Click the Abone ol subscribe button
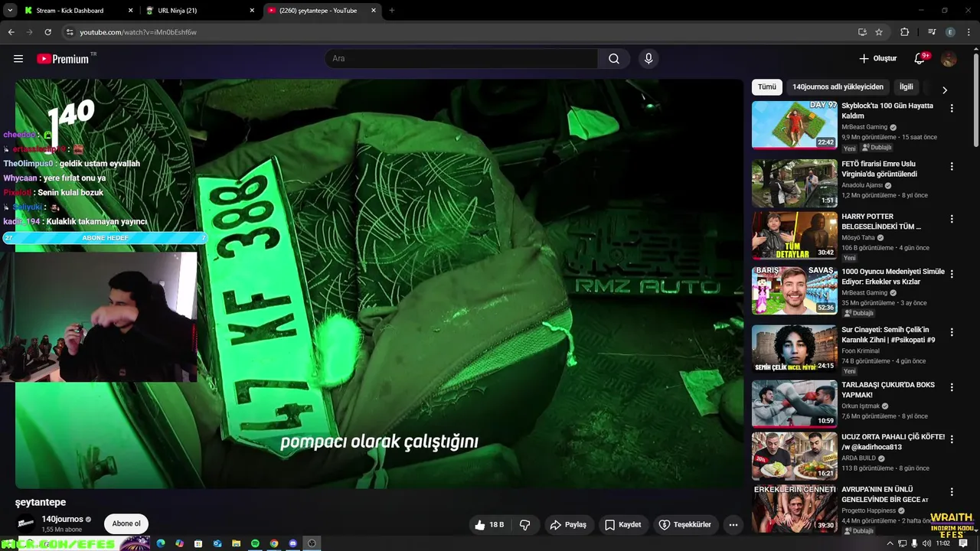 (x=126, y=524)
